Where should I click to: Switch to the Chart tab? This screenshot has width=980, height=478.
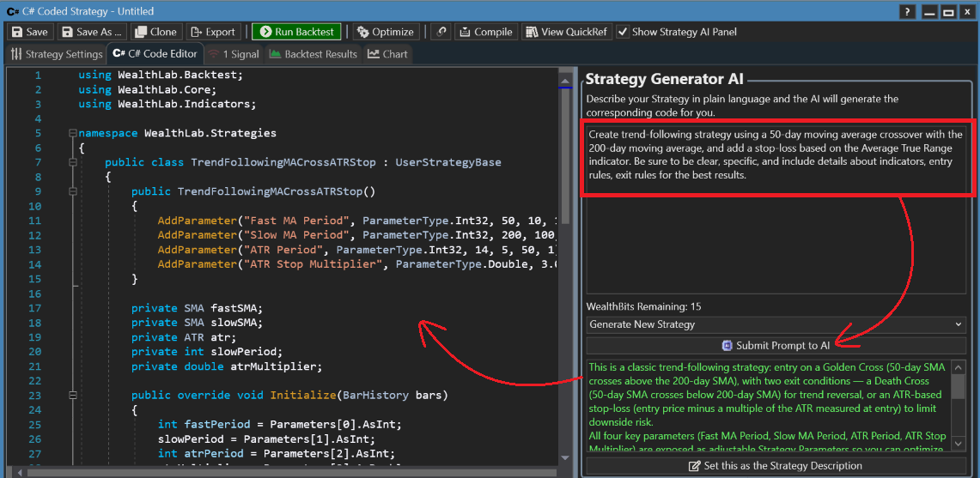point(387,54)
